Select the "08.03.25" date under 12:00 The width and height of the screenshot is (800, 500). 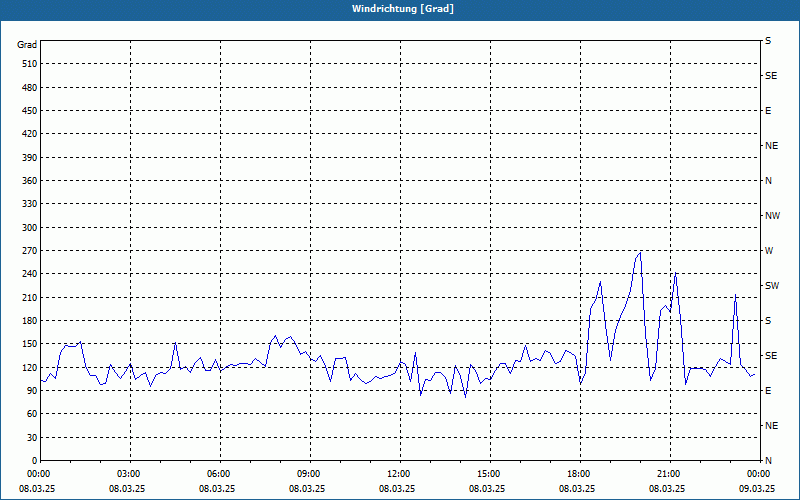pos(397,489)
